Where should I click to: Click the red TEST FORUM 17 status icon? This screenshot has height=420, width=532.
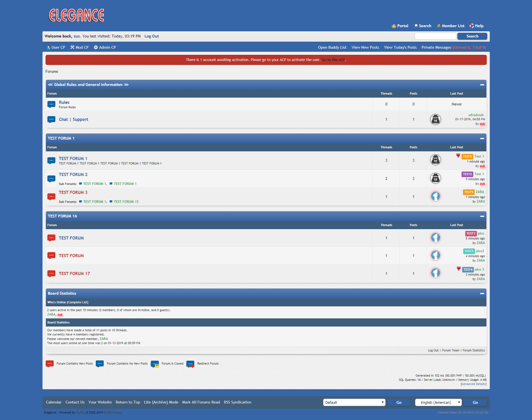tap(51, 274)
